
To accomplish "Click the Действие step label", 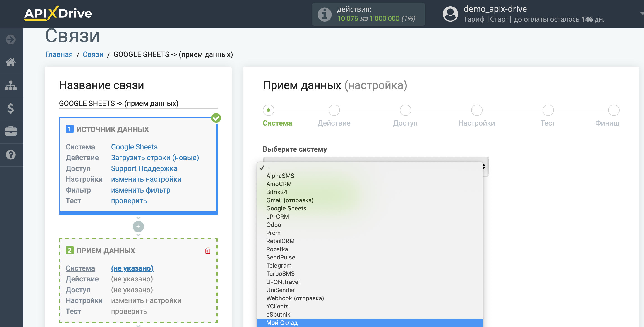I will pos(334,123).
